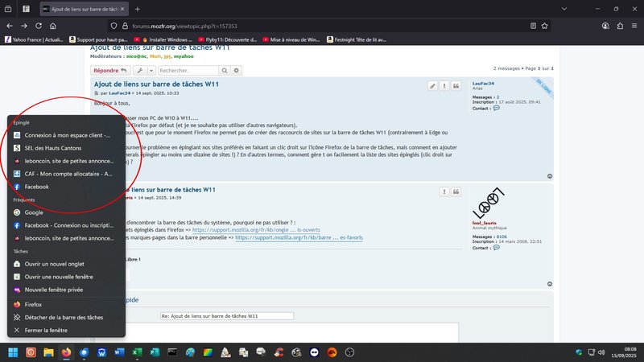The height and width of the screenshot is (362, 644).
Task: Edit LauFac34's post with pencil icon
Action: click(x=432, y=86)
